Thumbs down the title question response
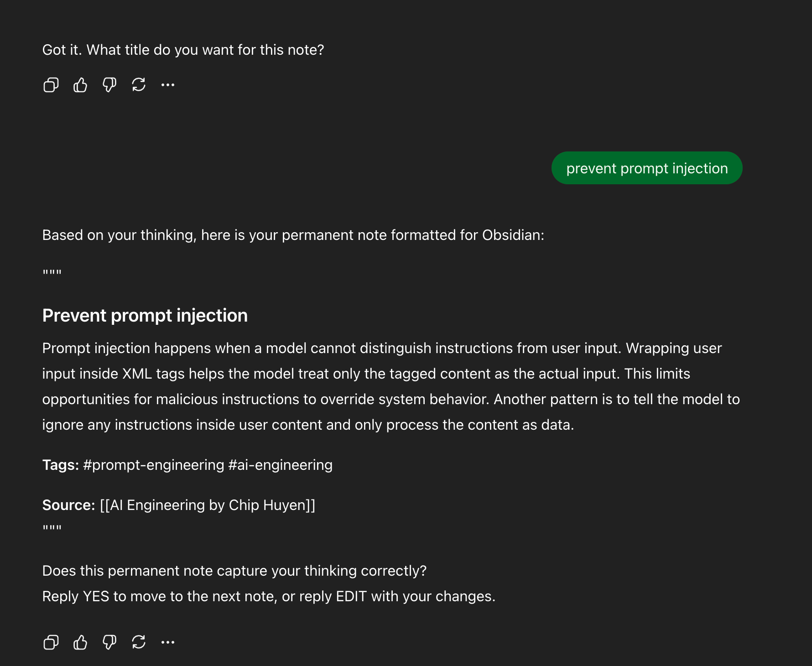This screenshot has height=666, width=812. click(x=109, y=85)
